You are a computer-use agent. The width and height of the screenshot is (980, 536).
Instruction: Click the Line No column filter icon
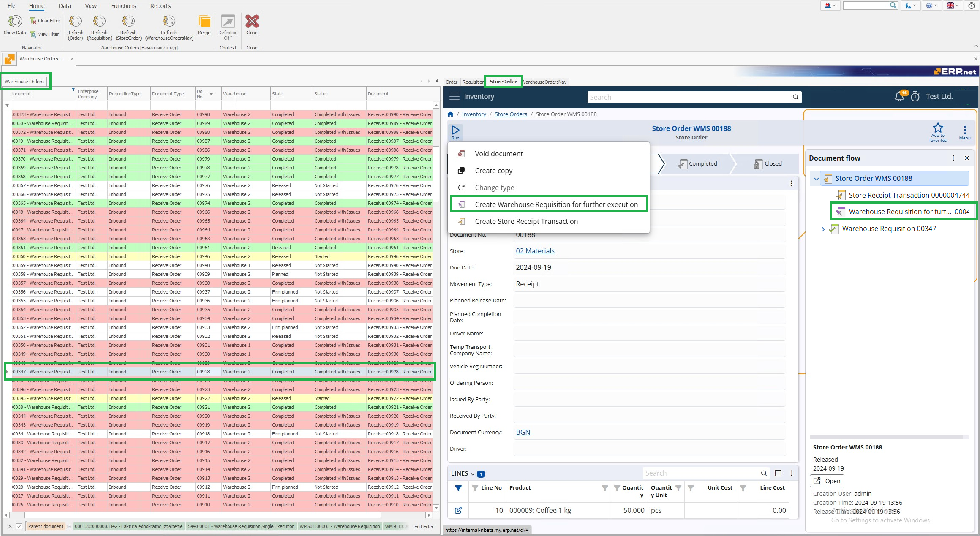pos(475,488)
